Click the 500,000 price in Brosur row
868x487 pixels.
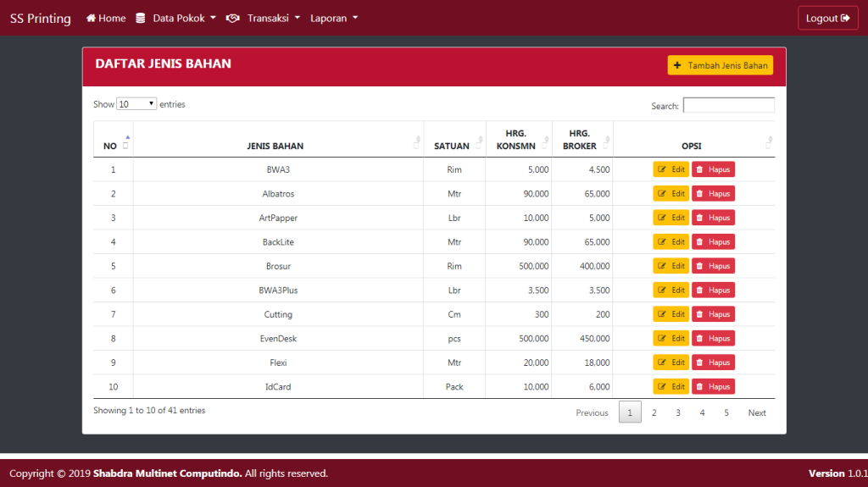[x=534, y=266]
